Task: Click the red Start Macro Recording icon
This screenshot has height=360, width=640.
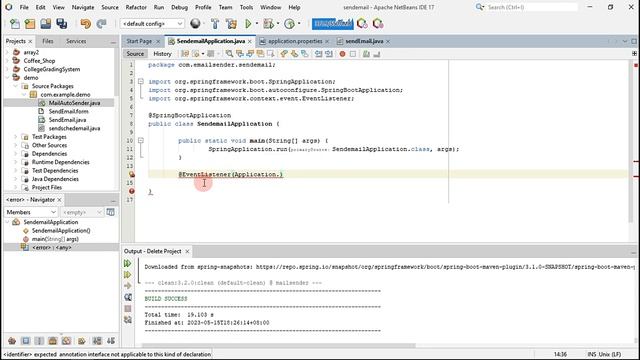Action: point(342,54)
